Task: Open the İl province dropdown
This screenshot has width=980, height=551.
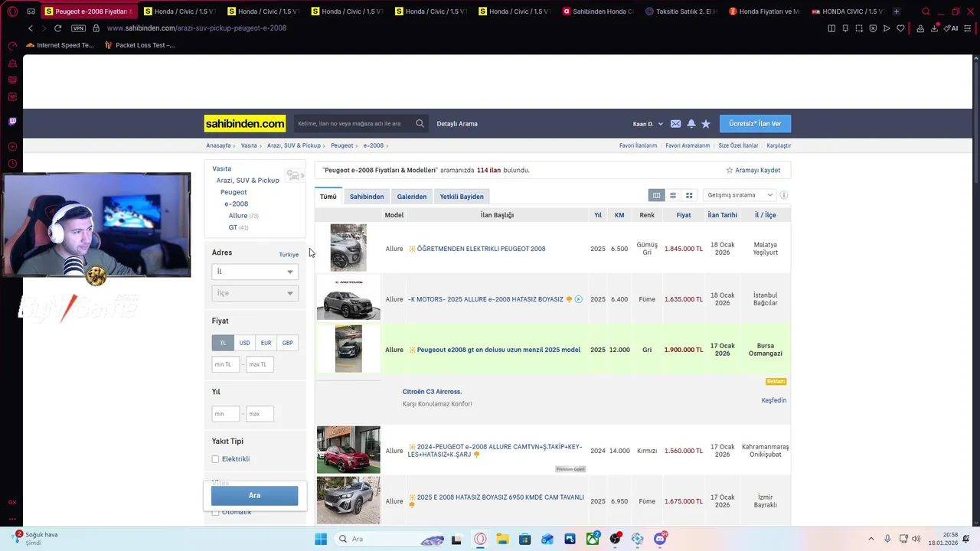Action: (255, 272)
